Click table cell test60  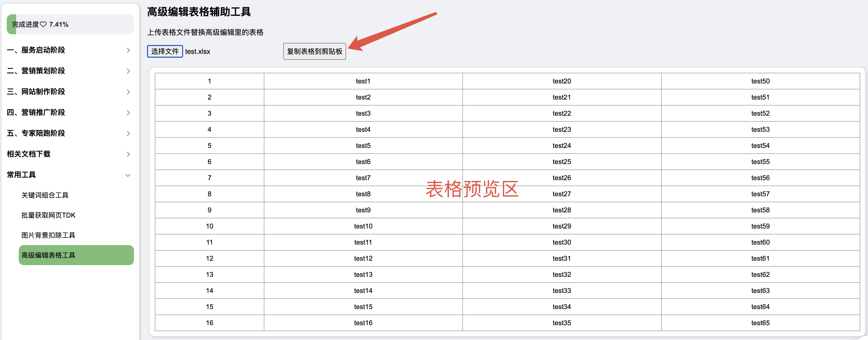pyautogui.click(x=761, y=242)
